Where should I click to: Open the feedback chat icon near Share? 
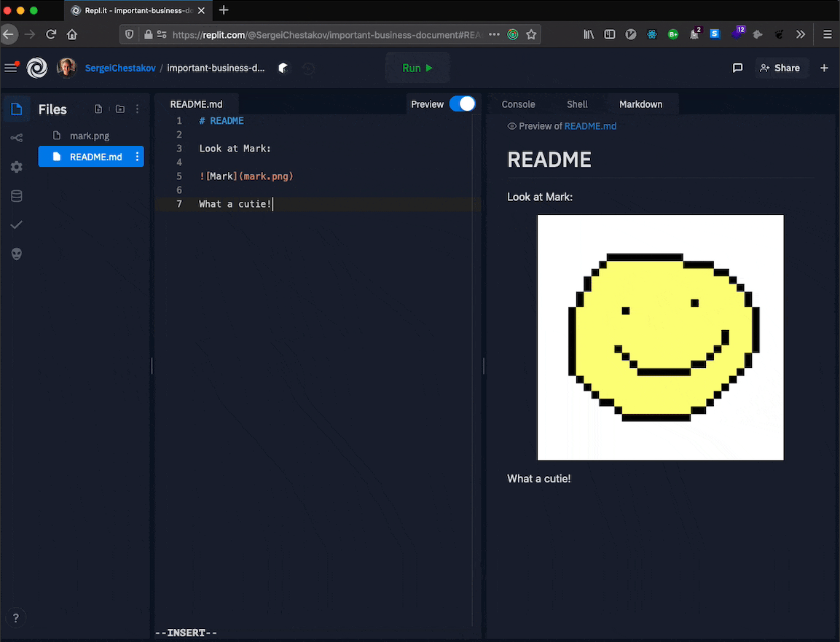point(737,68)
